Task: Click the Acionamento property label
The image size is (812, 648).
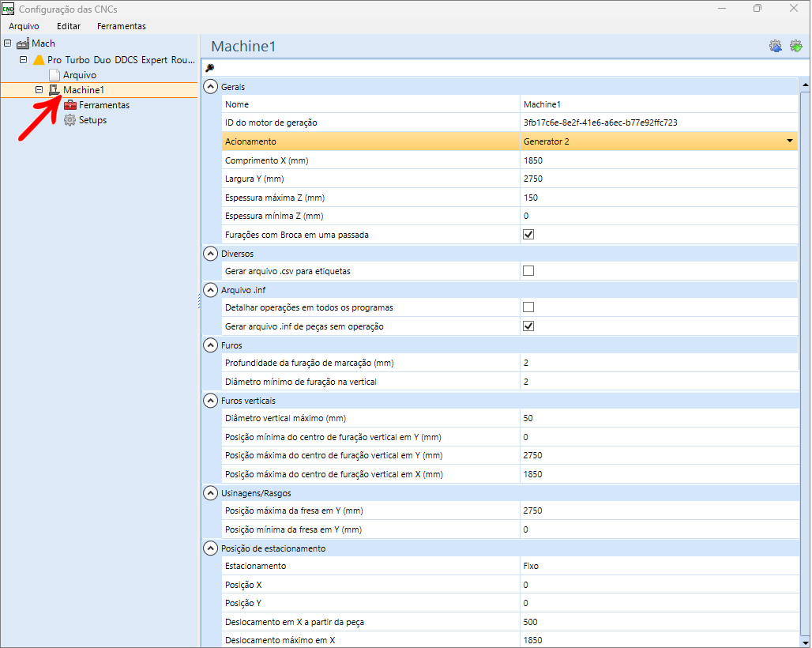Action: pos(250,141)
